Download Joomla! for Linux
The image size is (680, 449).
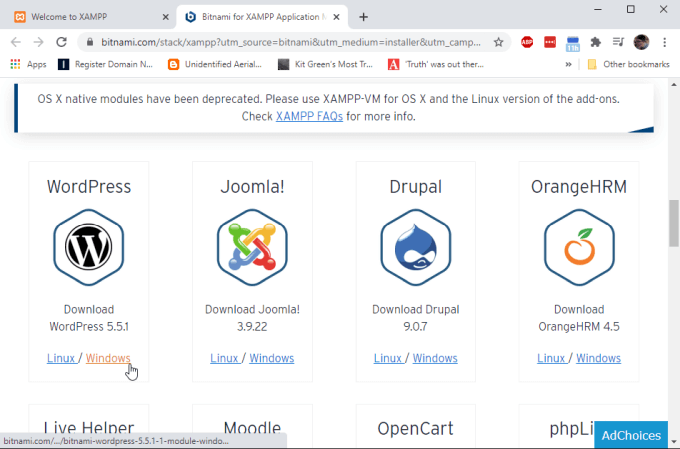(225, 358)
